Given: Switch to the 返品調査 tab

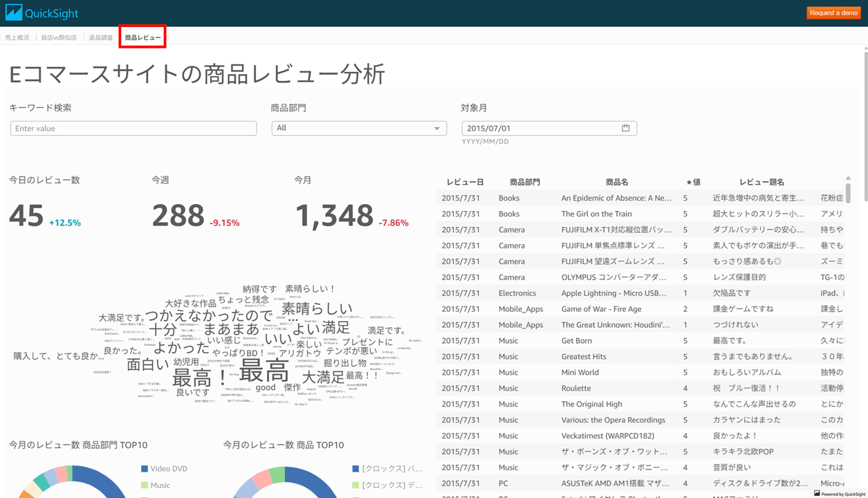Looking at the screenshot, I should click(x=101, y=37).
